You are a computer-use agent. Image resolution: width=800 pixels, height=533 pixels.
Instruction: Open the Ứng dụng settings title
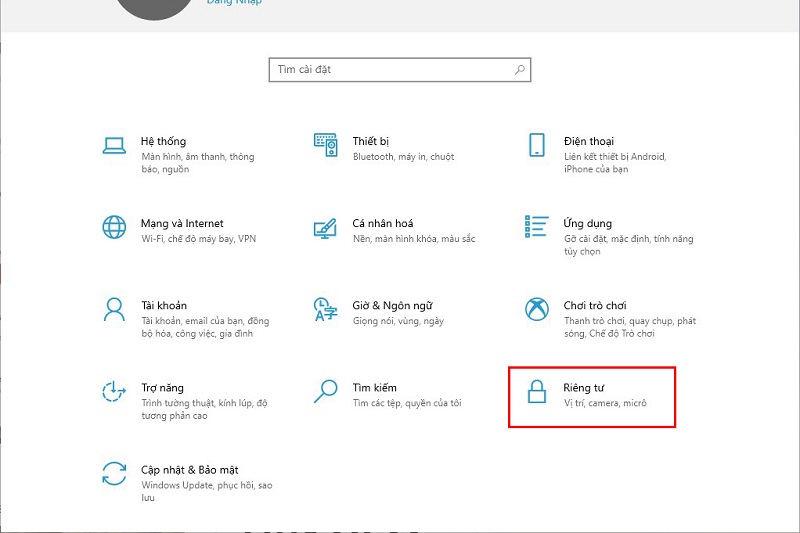click(x=588, y=223)
